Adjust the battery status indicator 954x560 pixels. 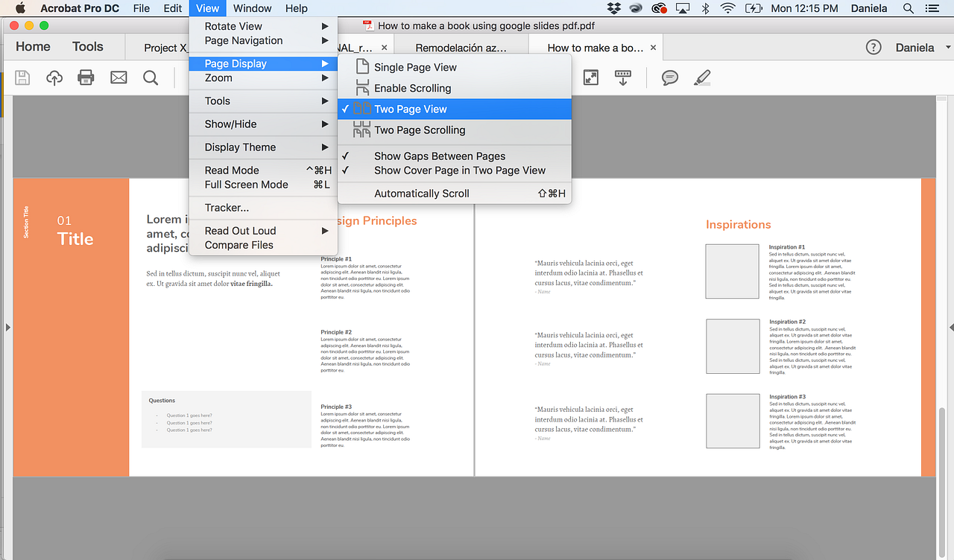[755, 8]
